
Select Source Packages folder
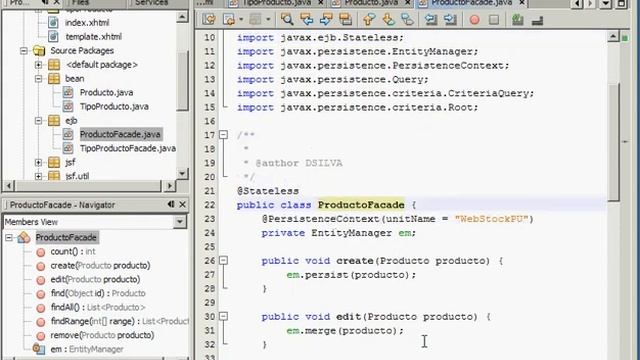coord(82,51)
